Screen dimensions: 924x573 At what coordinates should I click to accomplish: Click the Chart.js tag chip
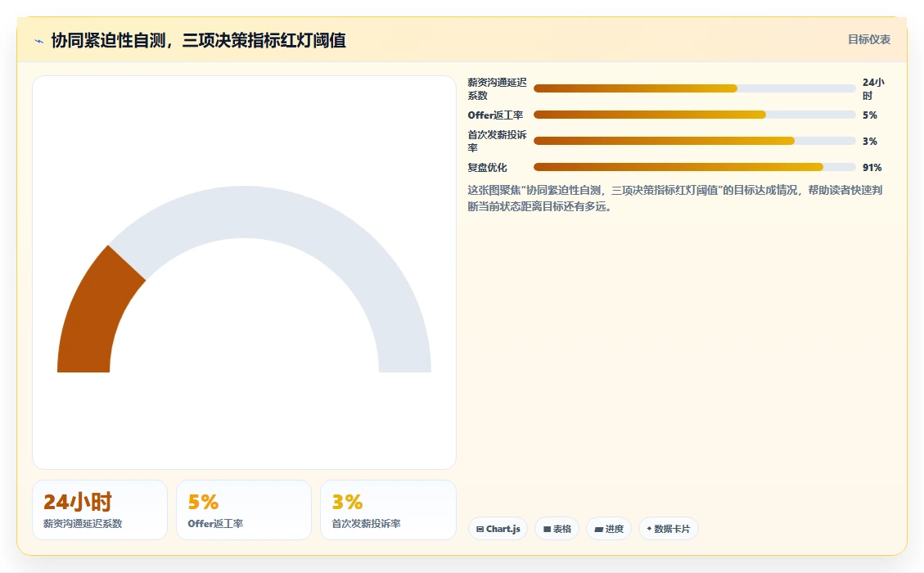pyautogui.click(x=498, y=529)
